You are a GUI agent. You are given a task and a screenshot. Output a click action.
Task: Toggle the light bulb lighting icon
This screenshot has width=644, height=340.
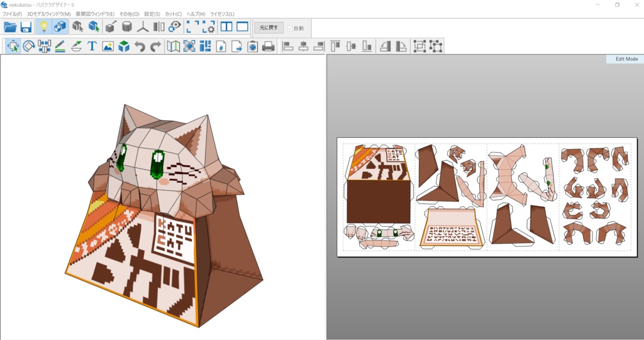(x=43, y=27)
